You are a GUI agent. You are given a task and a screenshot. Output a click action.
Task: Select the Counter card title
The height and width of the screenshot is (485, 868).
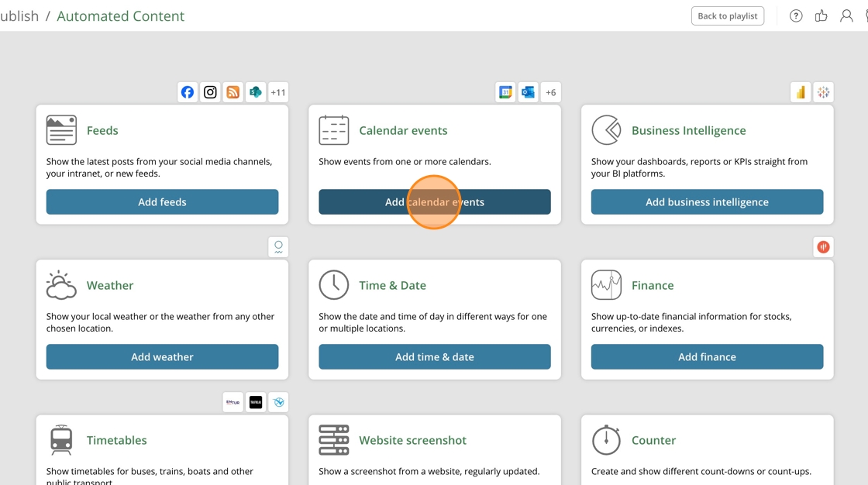click(x=654, y=441)
